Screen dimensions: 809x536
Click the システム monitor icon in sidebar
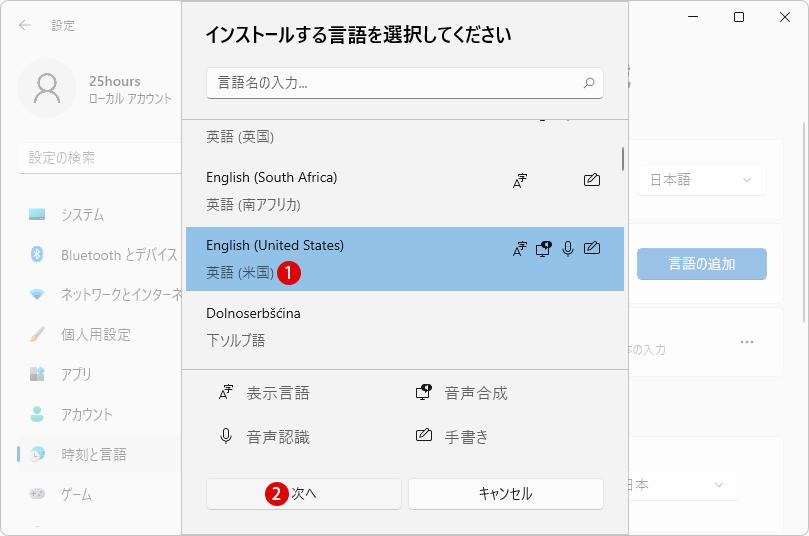(x=37, y=214)
